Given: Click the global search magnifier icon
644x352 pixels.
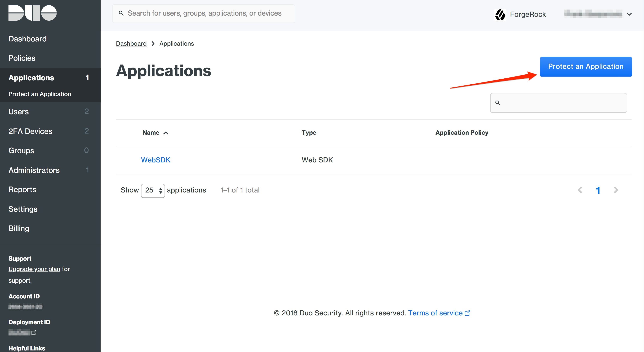Looking at the screenshot, I should click(121, 13).
